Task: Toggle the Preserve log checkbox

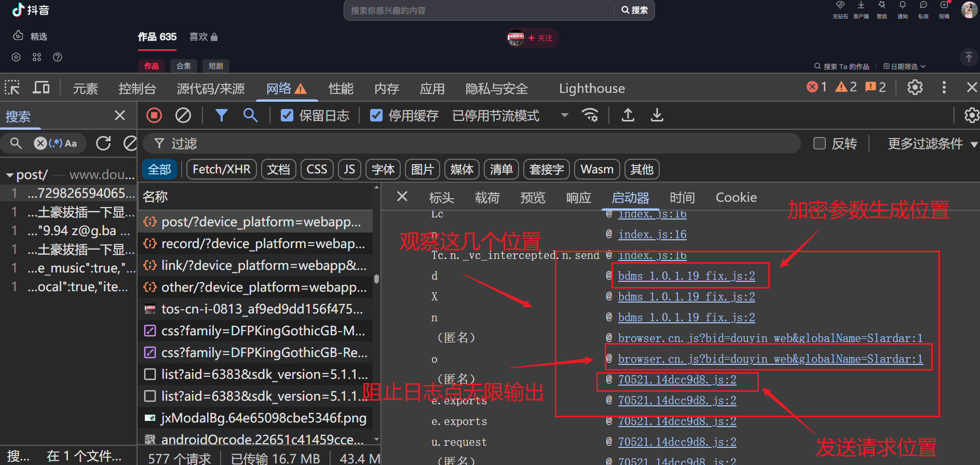Action: [287, 115]
